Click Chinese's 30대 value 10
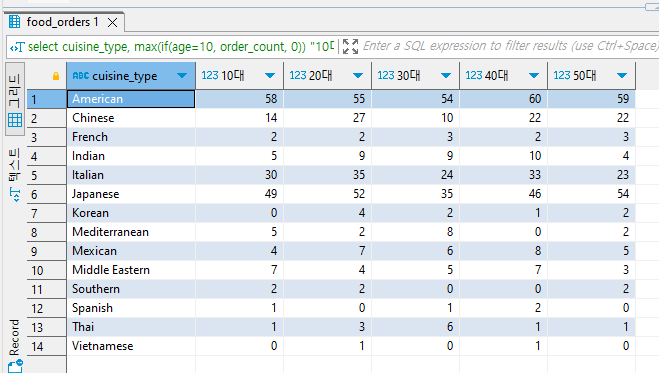Screen dimensions: 659x373 point(415,118)
